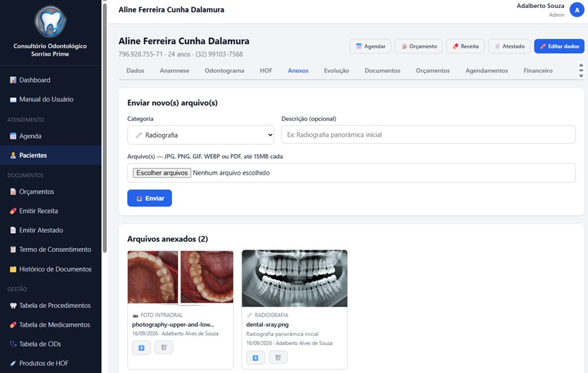Open the dental x-ray thumbnail
588x373 pixels.
(x=295, y=278)
